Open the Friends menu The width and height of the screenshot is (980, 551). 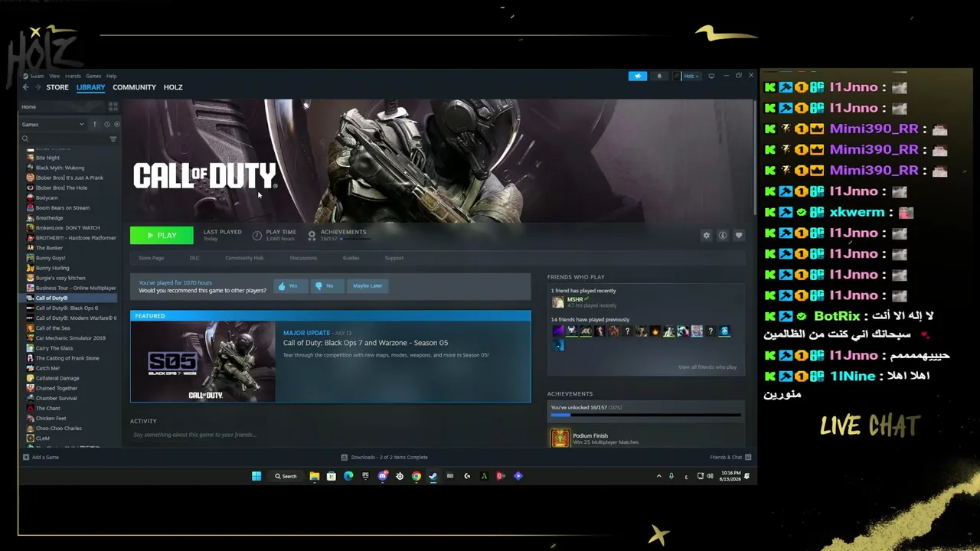[x=73, y=76]
